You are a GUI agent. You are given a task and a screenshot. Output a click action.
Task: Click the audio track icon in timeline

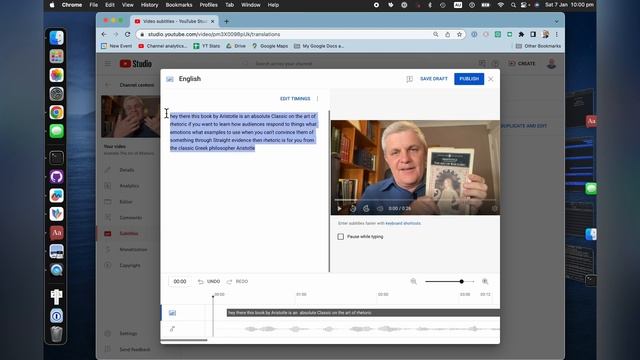(172, 329)
